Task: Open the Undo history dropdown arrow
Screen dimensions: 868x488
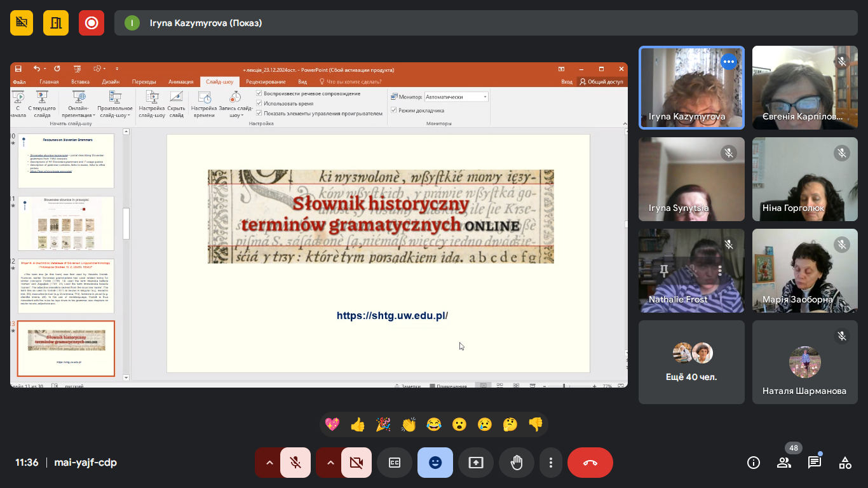Action: pos(45,69)
